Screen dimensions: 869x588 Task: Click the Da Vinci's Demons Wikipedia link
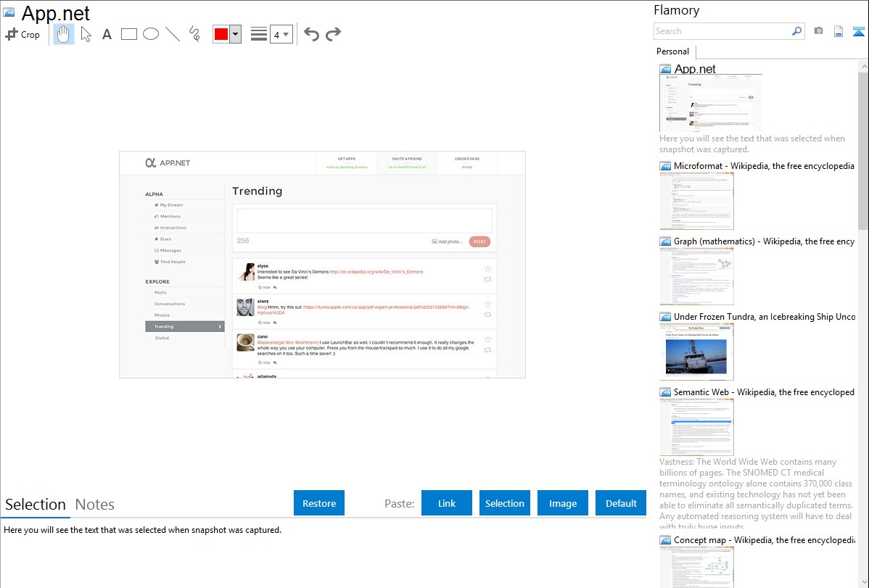click(376, 272)
